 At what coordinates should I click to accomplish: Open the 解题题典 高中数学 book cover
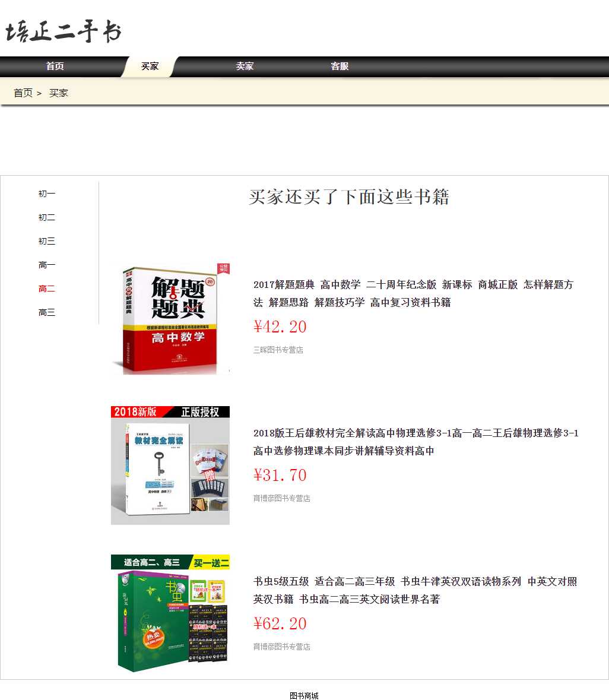coord(170,318)
